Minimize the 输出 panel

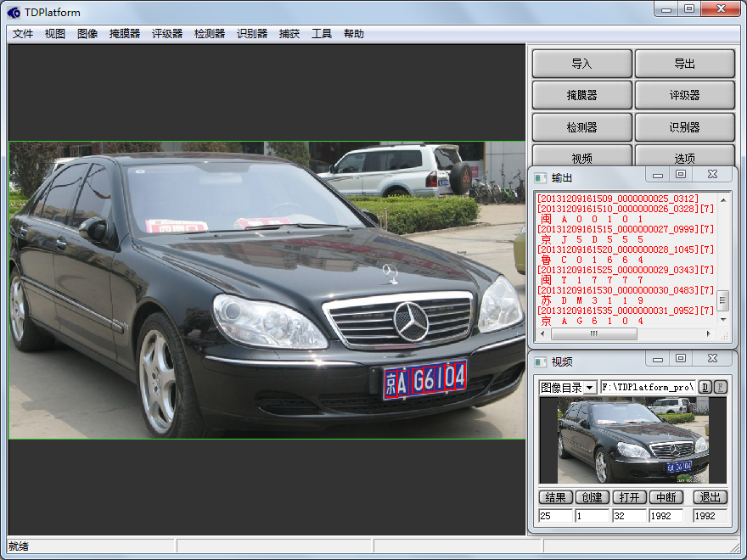(x=658, y=174)
